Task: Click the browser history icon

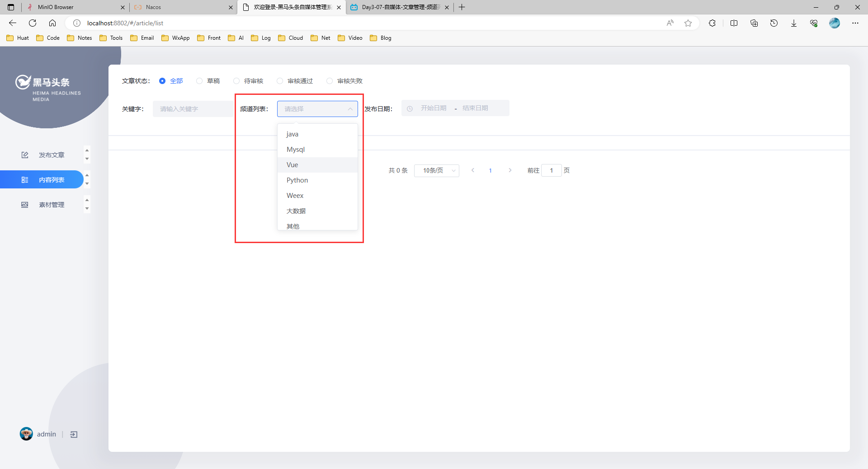Action: click(774, 23)
